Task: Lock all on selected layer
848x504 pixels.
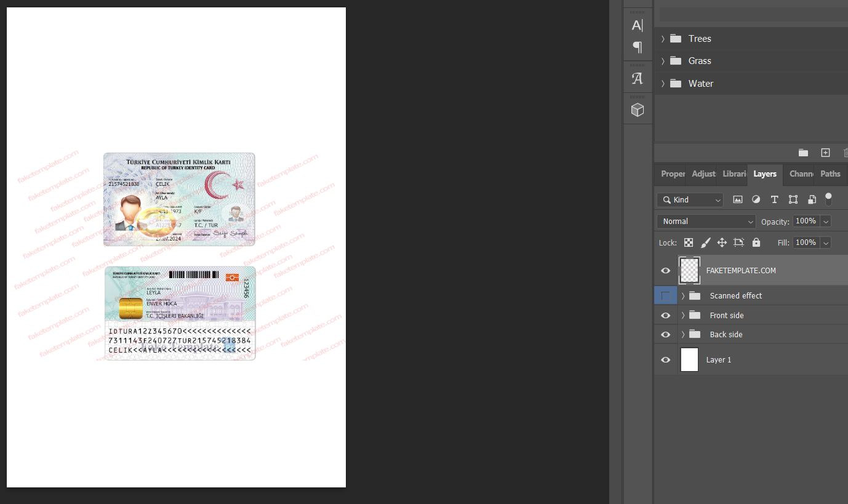Action: click(756, 242)
